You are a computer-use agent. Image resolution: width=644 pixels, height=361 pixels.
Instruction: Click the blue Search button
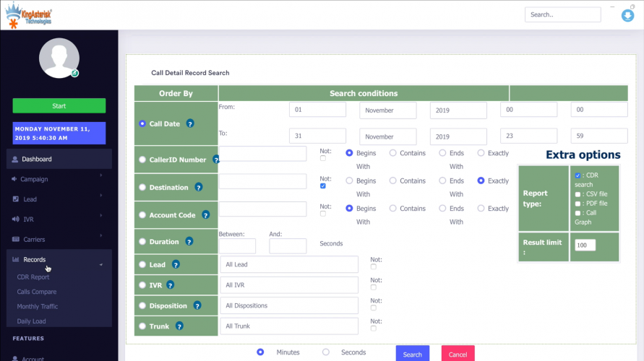click(412, 354)
